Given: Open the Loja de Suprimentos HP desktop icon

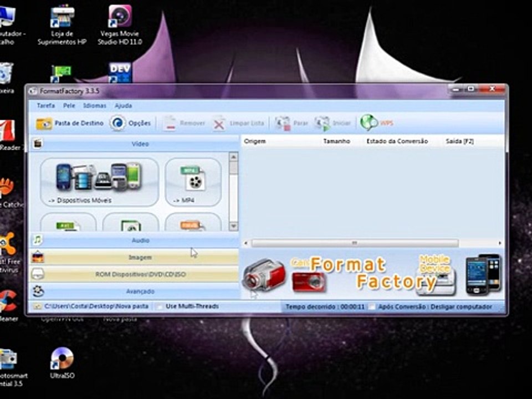Looking at the screenshot, I should [x=62, y=26].
